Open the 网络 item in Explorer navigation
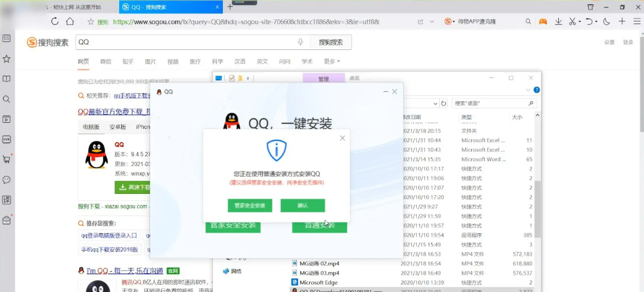Screen dimensions: 644x292 coord(236,271)
